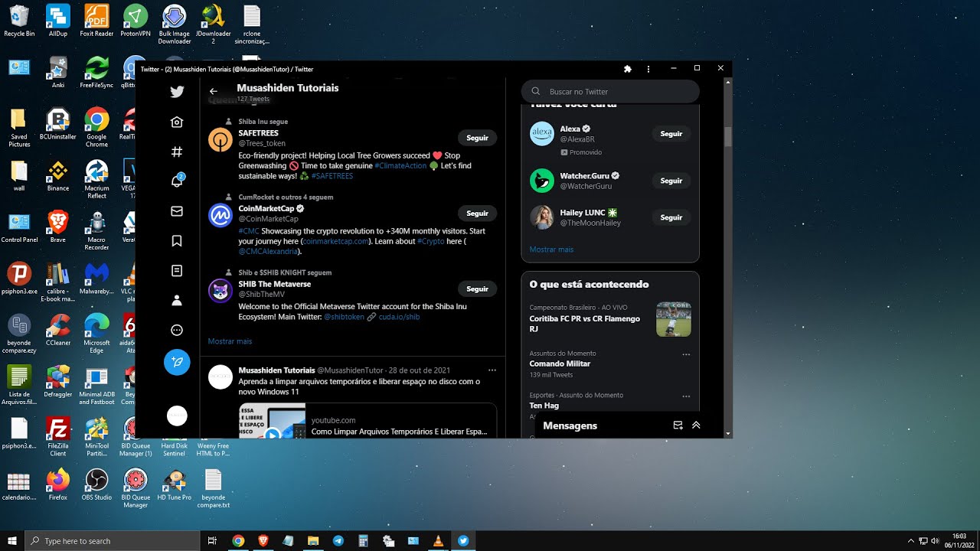
Task: Open @shibtoken mention link
Action: click(x=344, y=317)
